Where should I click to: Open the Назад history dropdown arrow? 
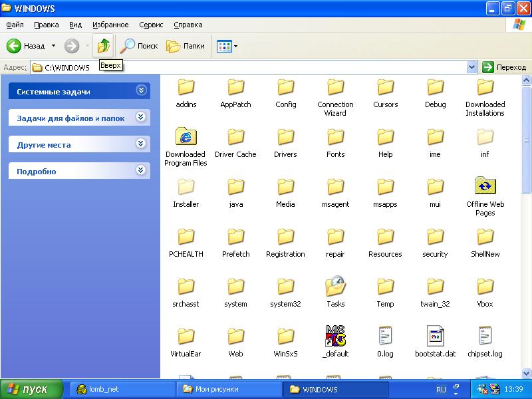point(54,46)
